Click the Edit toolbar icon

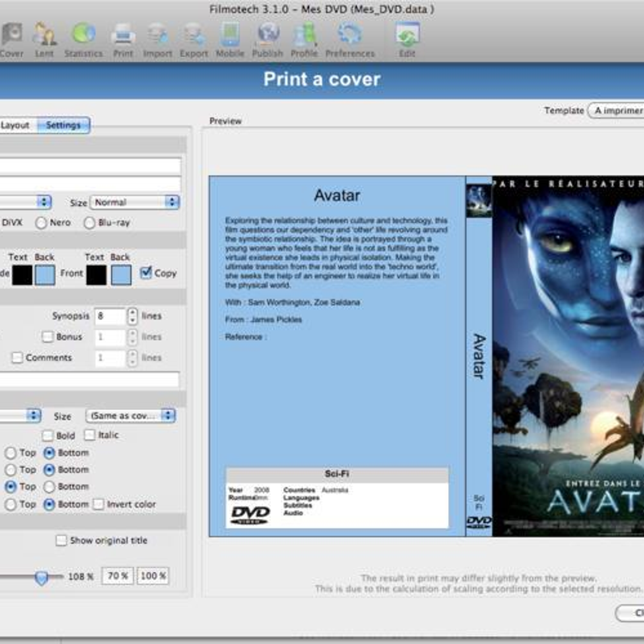click(407, 40)
